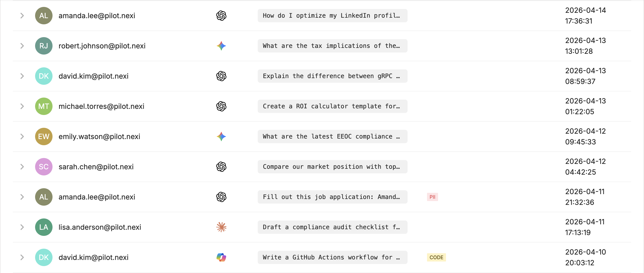
Task: Expand the michael.torres ROI calculator row
Action: pos(22,106)
